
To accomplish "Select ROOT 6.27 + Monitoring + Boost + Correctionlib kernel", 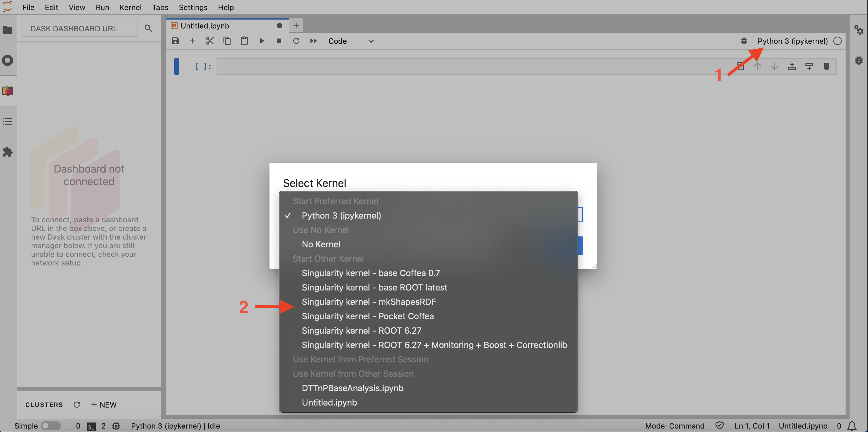I will pos(428,345).
